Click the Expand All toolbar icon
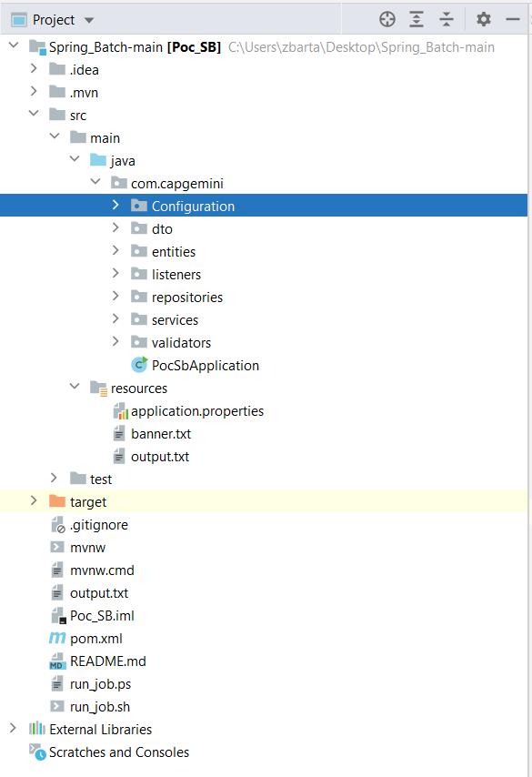Image resolution: width=532 pixels, height=777 pixels. coord(417,19)
